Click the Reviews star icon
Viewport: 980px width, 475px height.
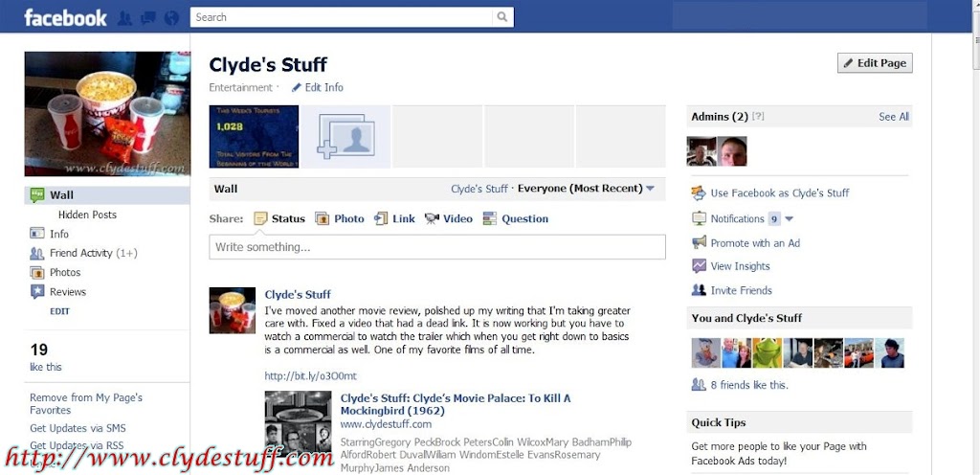[37, 292]
